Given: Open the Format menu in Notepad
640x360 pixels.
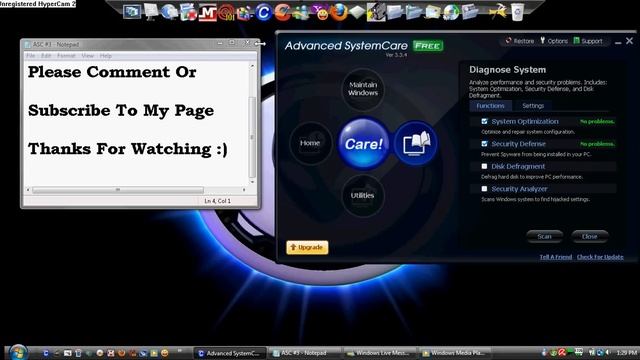Looking at the screenshot, I should 66,56.
